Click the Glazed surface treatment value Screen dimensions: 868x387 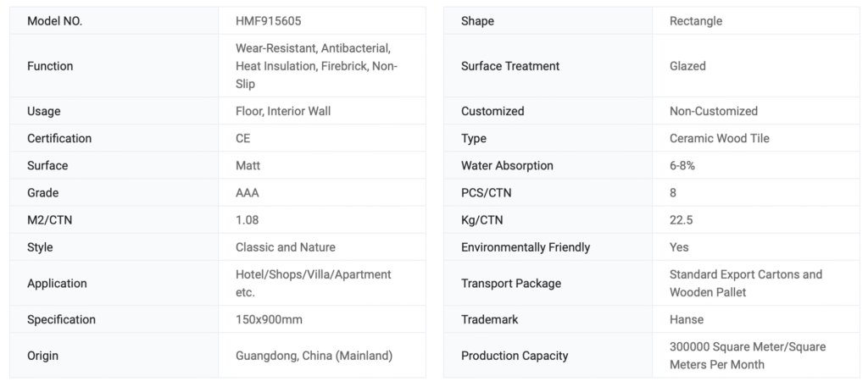tap(687, 66)
